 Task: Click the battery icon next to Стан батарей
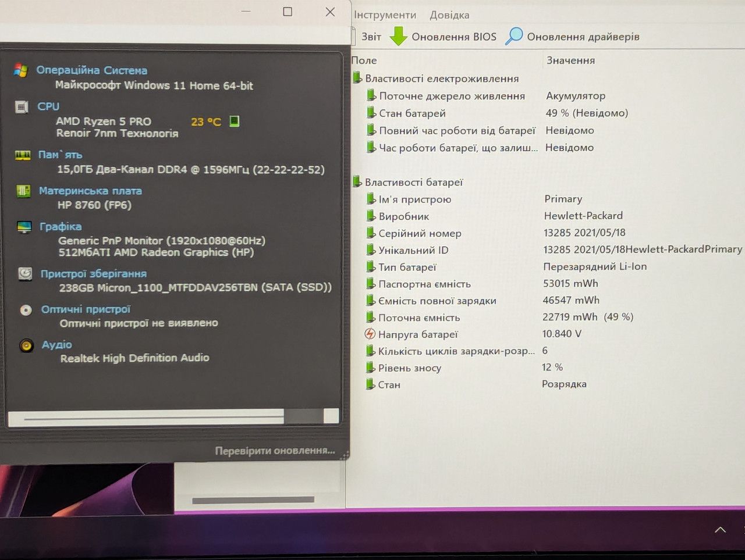[x=371, y=112]
